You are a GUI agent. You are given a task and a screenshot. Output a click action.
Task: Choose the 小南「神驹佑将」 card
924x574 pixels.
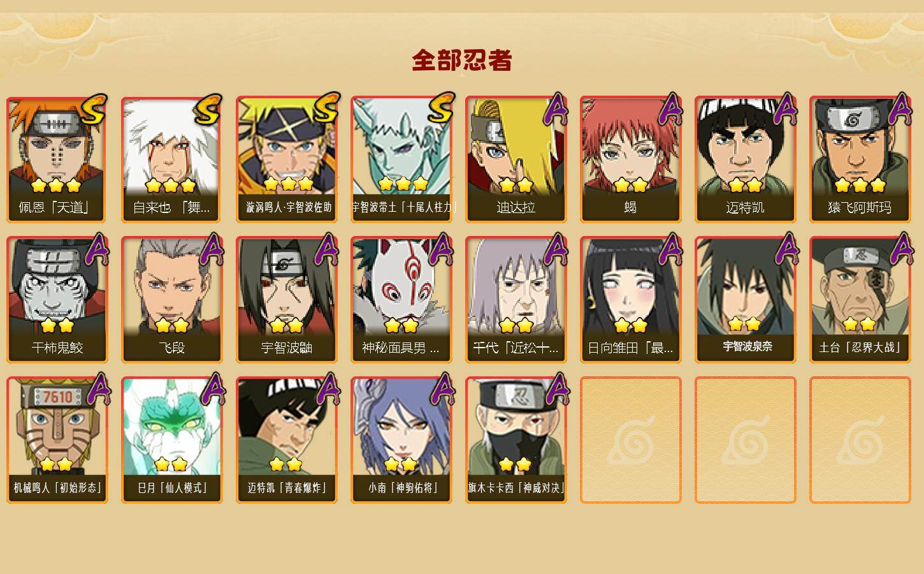[401, 440]
